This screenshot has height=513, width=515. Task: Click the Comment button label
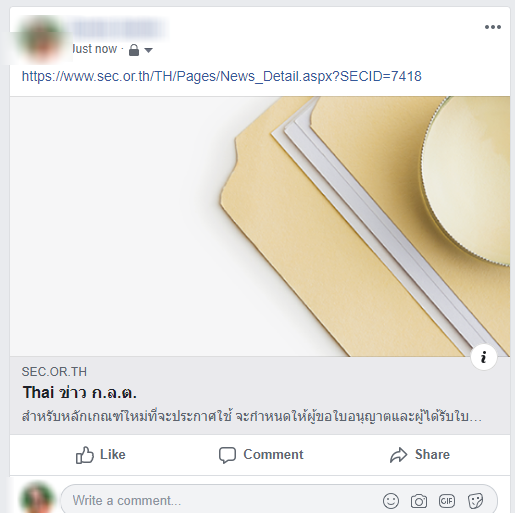273,455
